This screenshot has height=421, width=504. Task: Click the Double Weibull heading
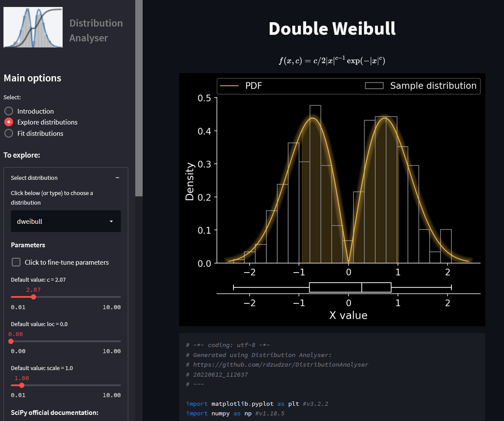332,29
